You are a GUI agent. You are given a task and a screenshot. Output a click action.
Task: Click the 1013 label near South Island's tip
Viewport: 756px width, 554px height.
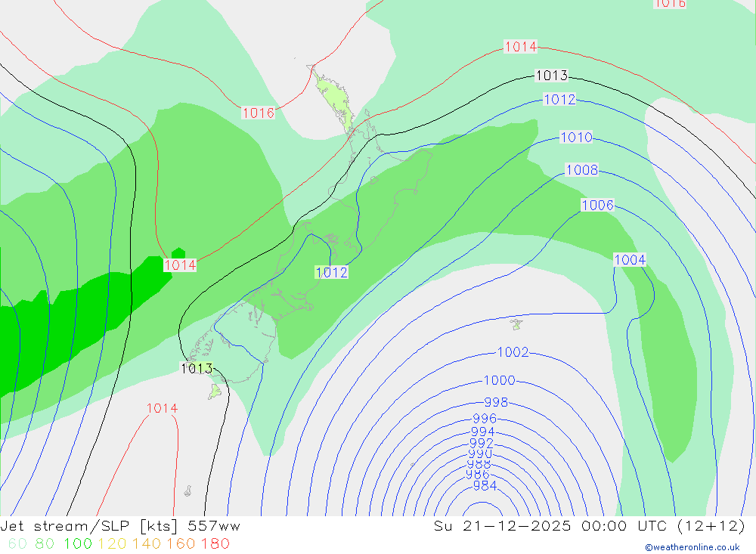point(197,368)
